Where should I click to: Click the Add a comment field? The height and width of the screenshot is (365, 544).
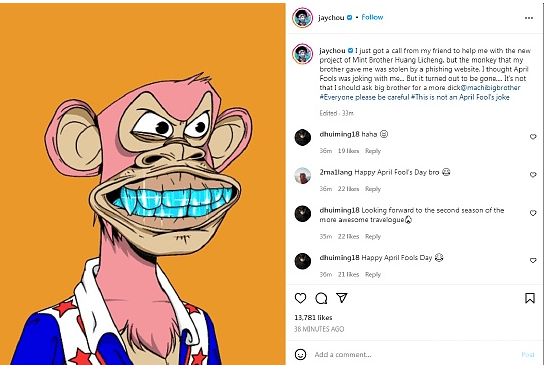pyautogui.click(x=415, y=354)
